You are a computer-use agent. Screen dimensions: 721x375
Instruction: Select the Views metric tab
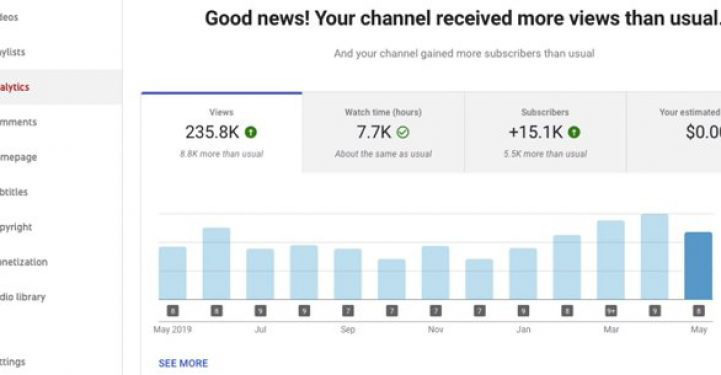point(222,132)
